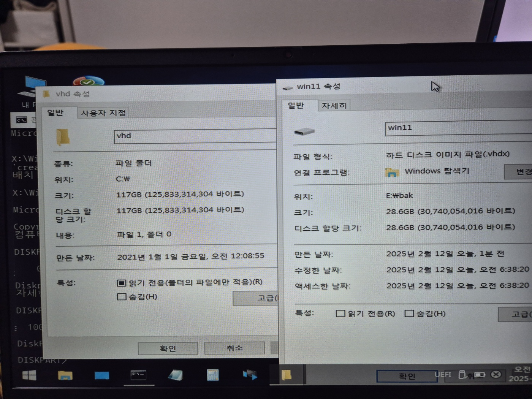This screenshot has height=399, width=532.
Task: Open the blue window icon in the taskbar
Action: click(x=101, y=375)
